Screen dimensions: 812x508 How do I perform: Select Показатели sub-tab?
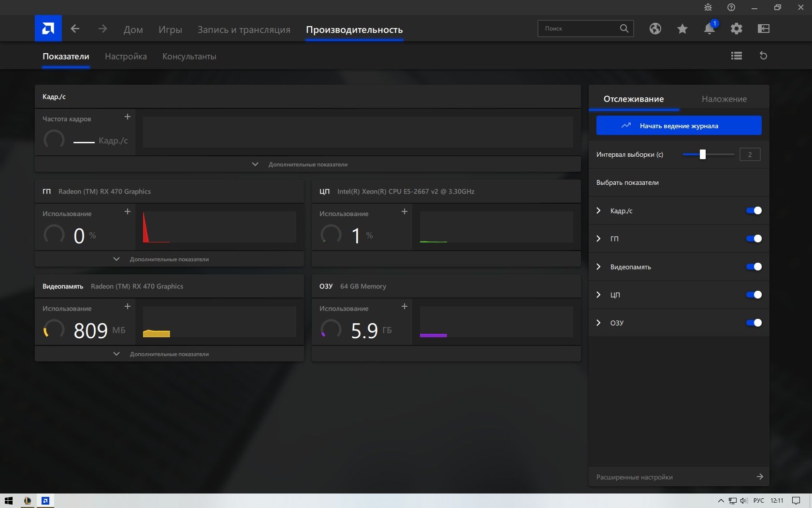click(x=66, y=56)
